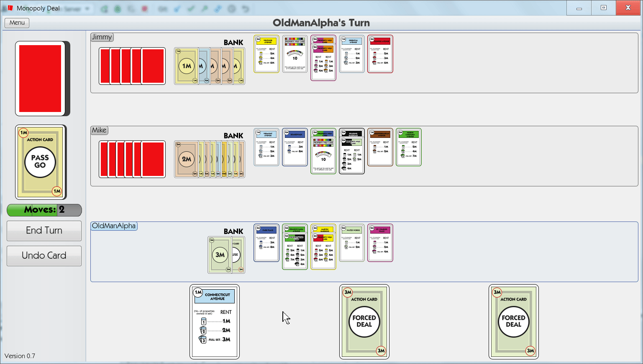Select Mike's Vermont Avenue property card
This screenshot has height=364, width=643.
click(266, 147)
